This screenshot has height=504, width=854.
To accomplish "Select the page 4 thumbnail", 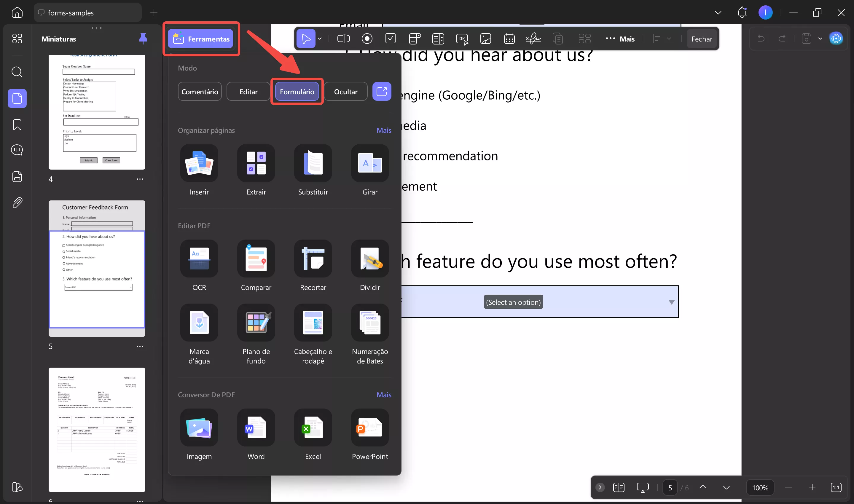I will click(x=97, y=112).
